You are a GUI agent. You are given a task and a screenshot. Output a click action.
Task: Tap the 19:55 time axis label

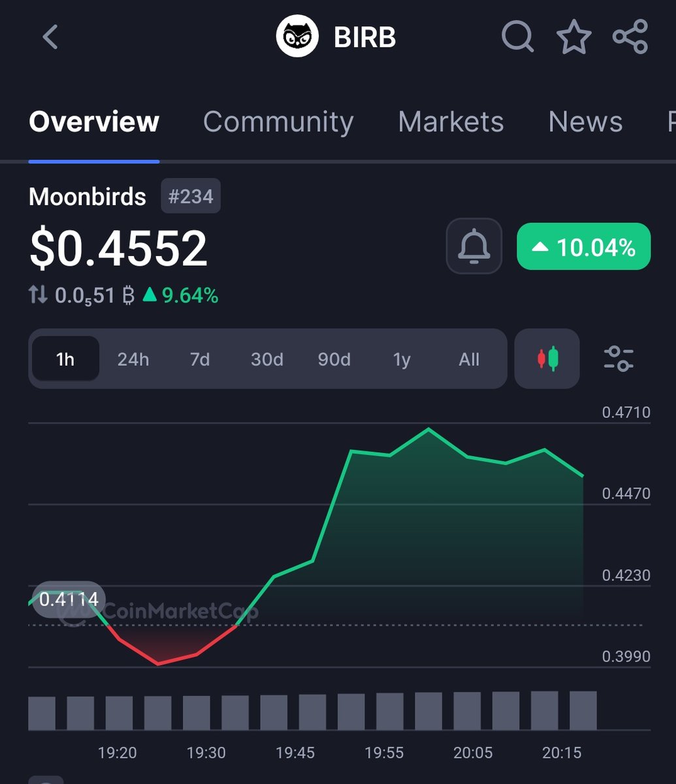(384, 753)
